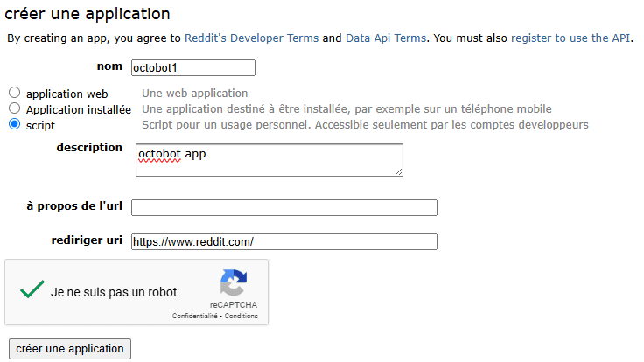The height and width of the screenshot is (362, 644).
Task: Click the Je ne suis pas un robot text
Action: pos(114,292)
